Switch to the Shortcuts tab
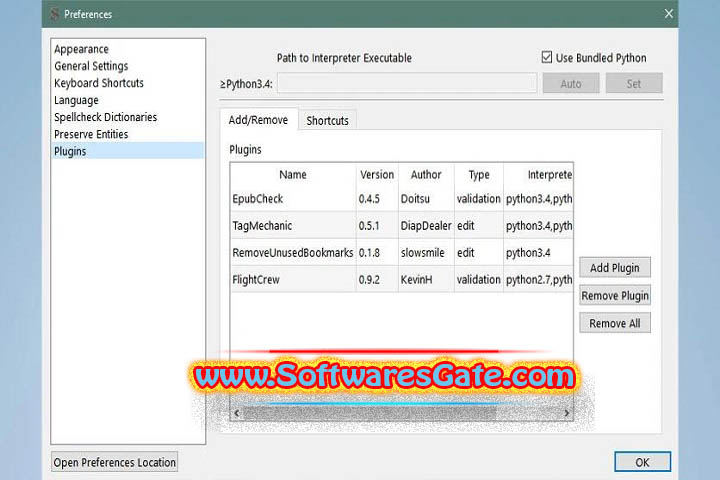Image resolution: width=720 pixels, height=480 pixels. coord(327,120)
